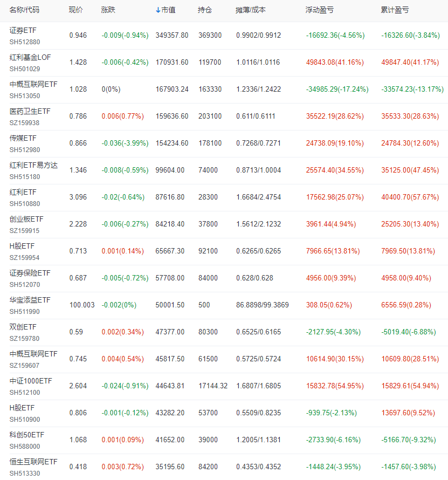
Task: Click floating profit 15832.78(54.95%)
Action: 335,386
